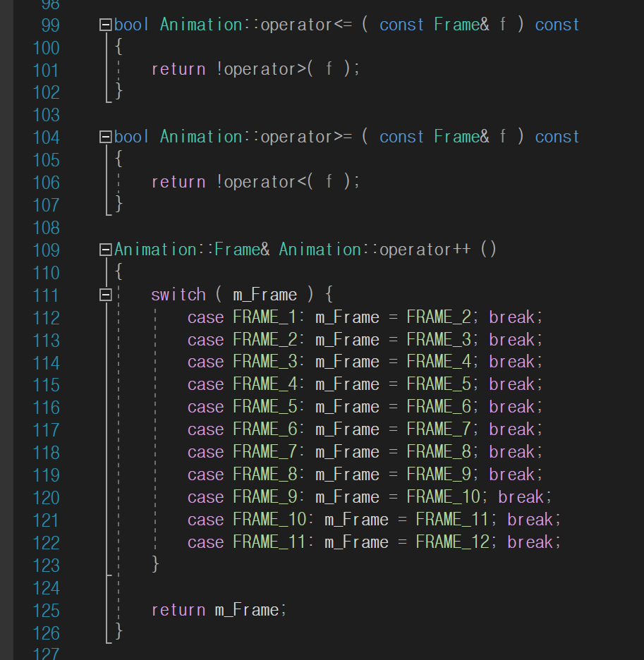This screenshot has height=660, width=644.
Task: Click 'FRAME_12;' assignment value on line 122
Action: coord(456,542)
